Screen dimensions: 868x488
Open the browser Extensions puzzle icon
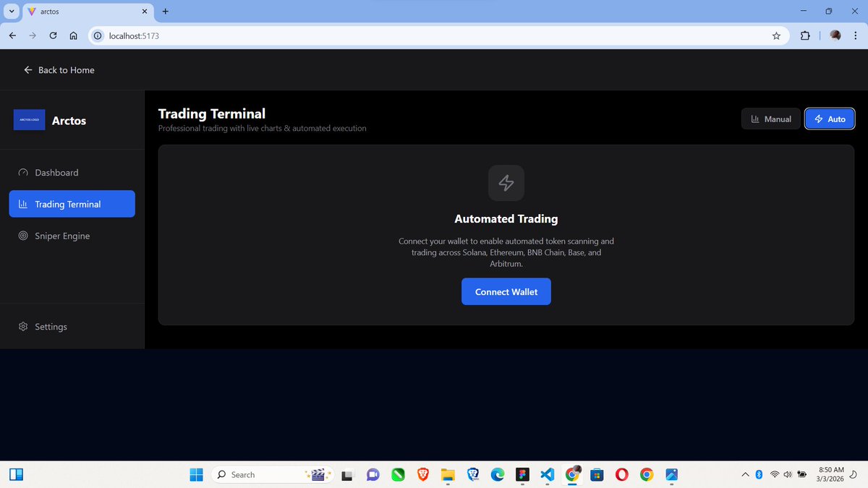(804, 35)
